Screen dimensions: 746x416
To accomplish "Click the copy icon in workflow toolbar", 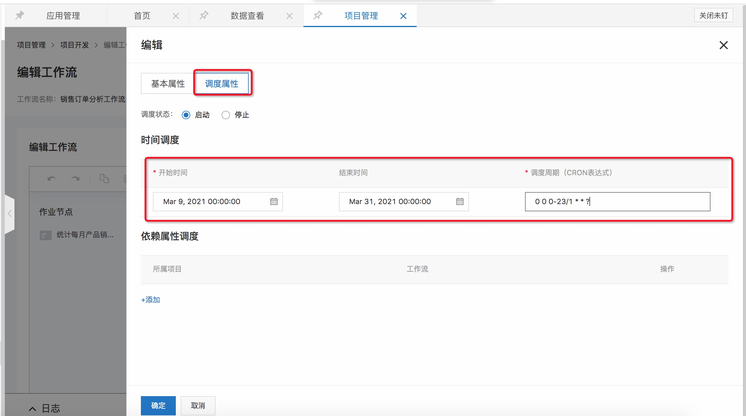I will point(104,178).
